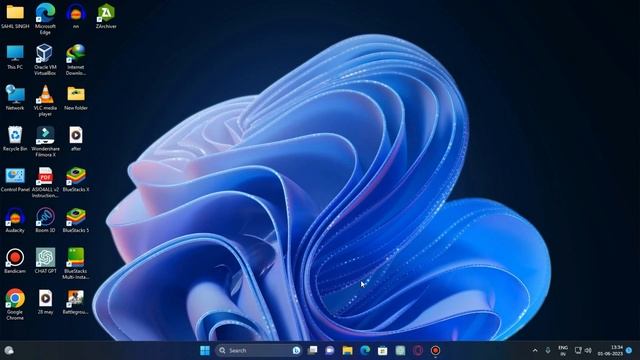Select the New folder desktop icon
640x360 pixels.
[76, 98]
